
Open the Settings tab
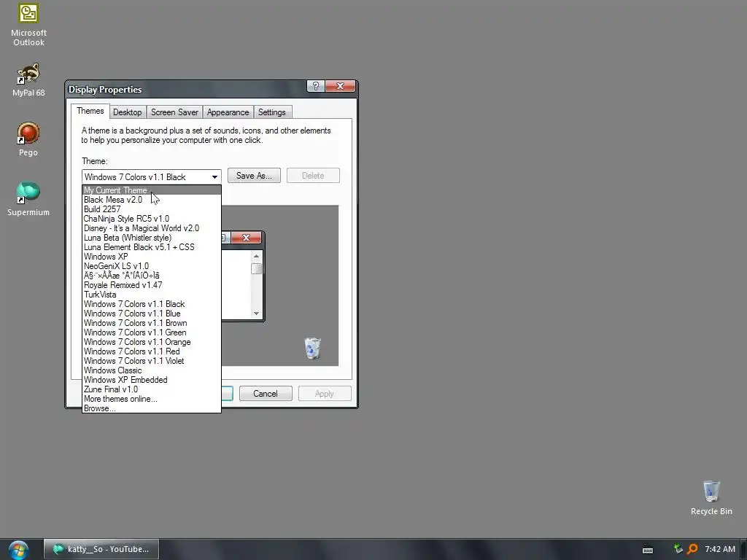coord(272,112)
